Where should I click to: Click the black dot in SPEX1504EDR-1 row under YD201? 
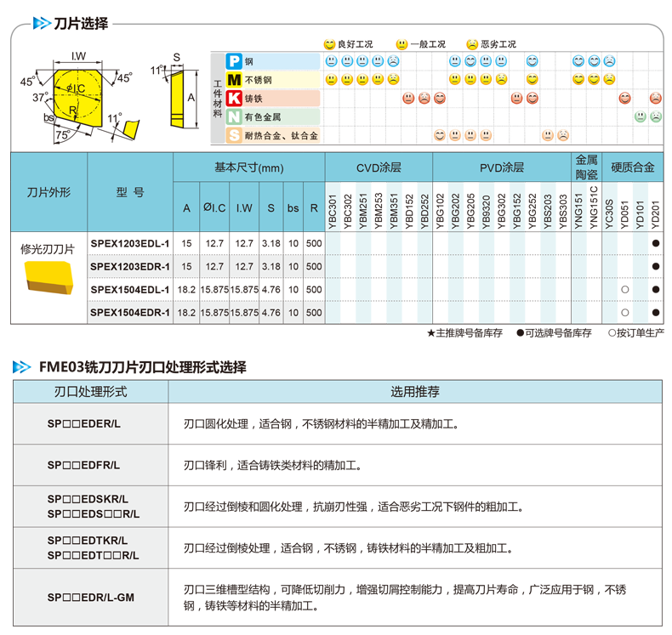[x=655, y=313]
